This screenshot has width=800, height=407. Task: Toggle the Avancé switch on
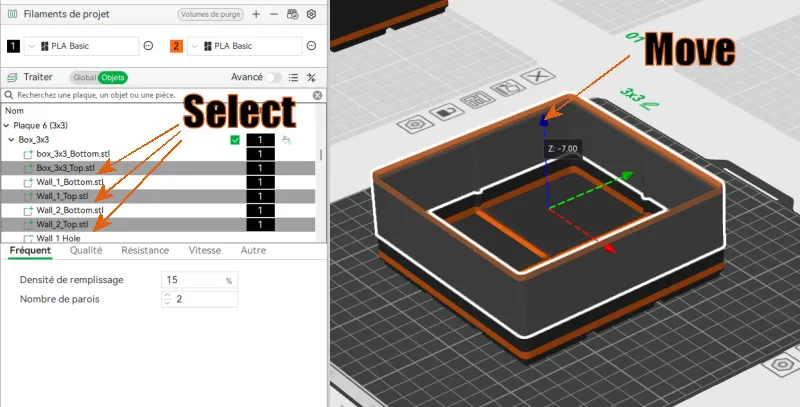(x=273, y=78)
